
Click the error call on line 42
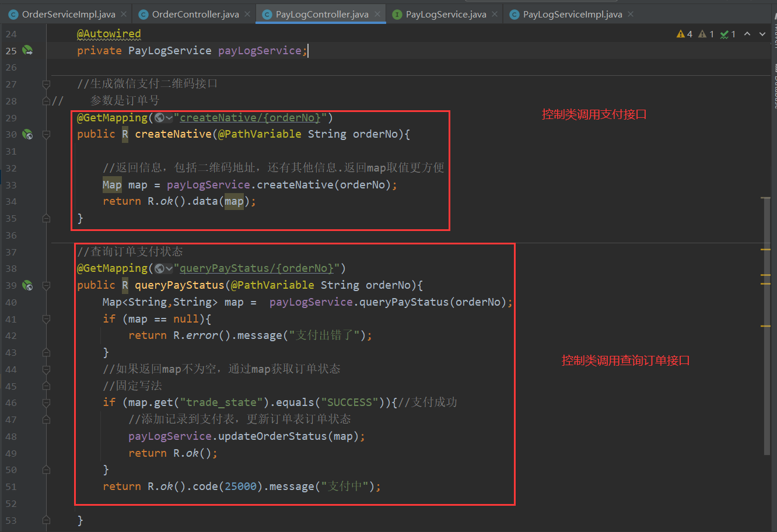click(x=202, y=335)
